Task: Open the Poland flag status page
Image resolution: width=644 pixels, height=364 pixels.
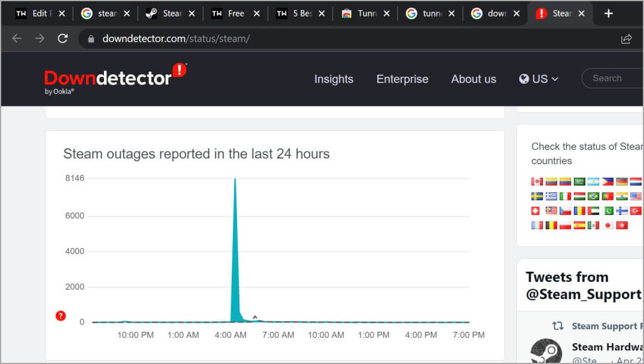Action: coord(565,225)
